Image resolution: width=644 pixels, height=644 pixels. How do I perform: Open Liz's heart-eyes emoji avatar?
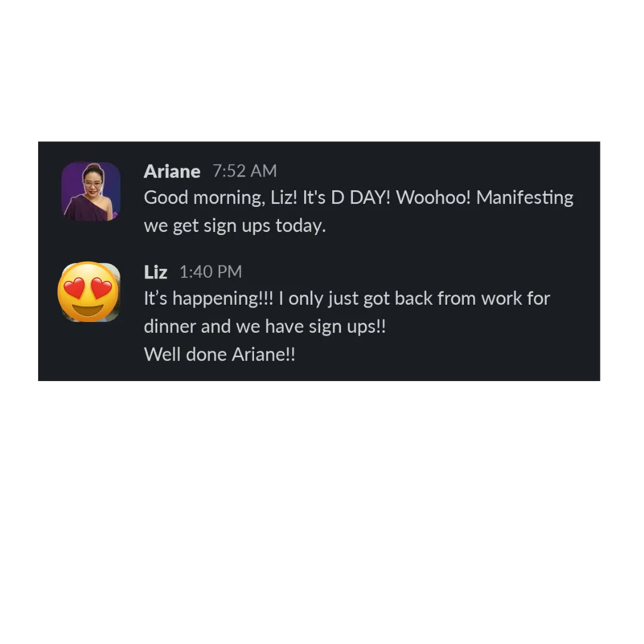point(89,292)
